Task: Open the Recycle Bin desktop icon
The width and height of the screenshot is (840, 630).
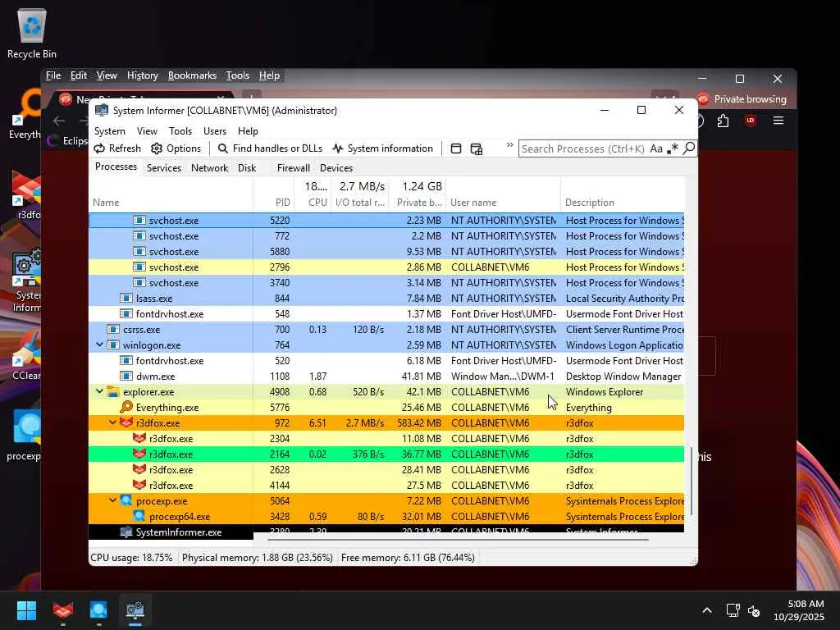Action: pos(32,34)
